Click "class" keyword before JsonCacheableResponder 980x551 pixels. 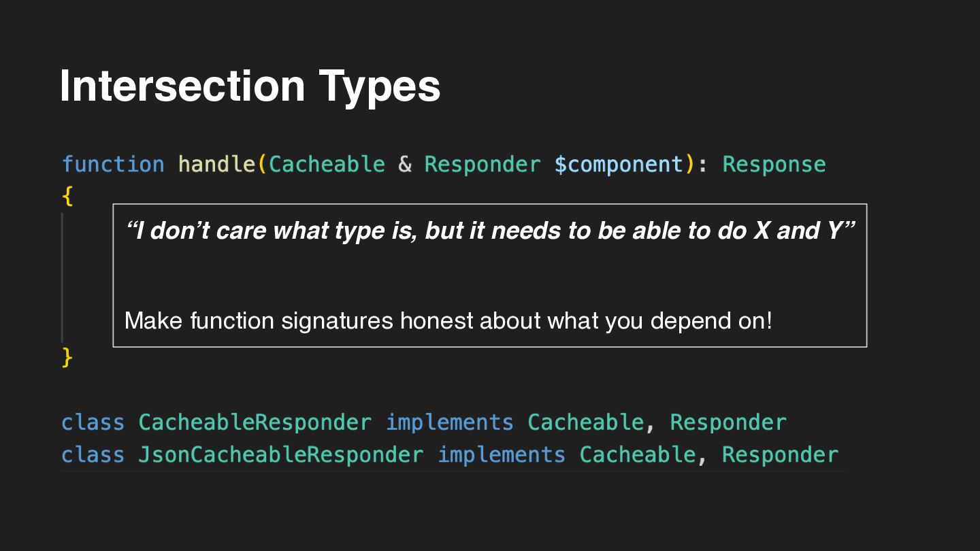(93, 454)
